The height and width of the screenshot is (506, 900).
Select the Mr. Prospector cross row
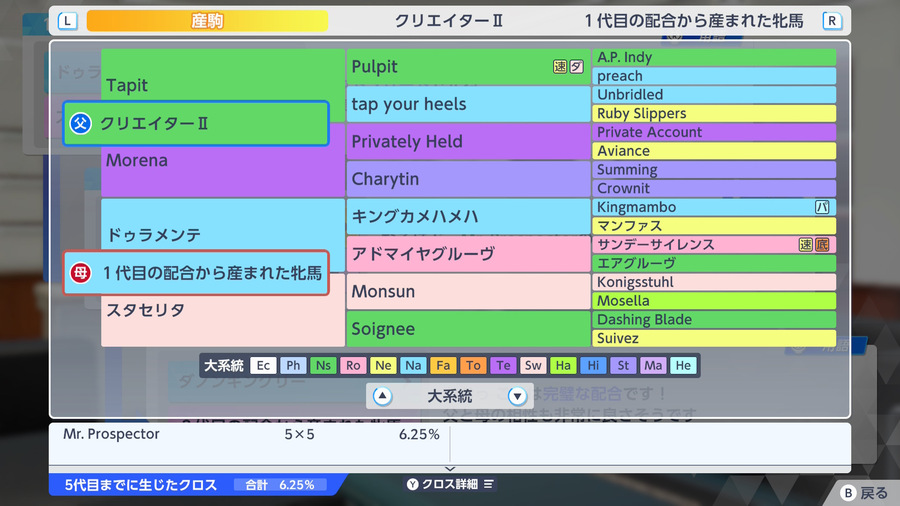tap(250, 434)
